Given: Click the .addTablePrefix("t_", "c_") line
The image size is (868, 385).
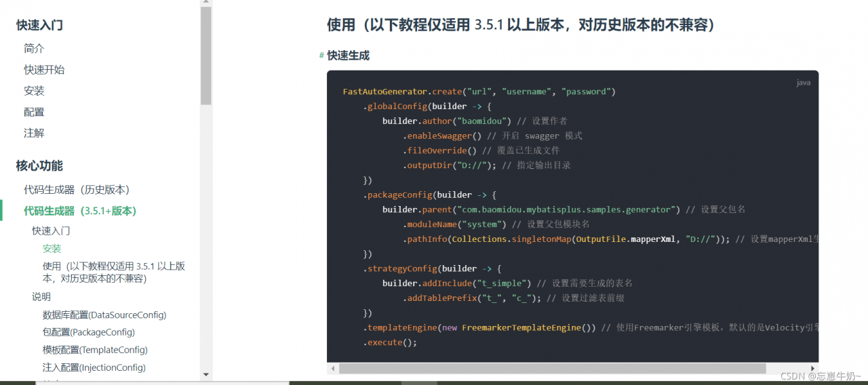Looking at the screenshot, I should click(x=513, y=298).
